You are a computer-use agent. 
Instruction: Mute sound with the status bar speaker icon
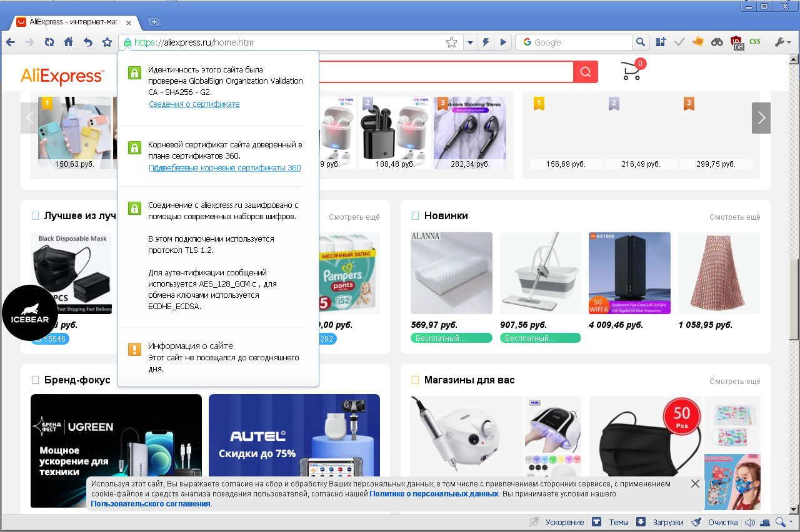coord(749,523)
